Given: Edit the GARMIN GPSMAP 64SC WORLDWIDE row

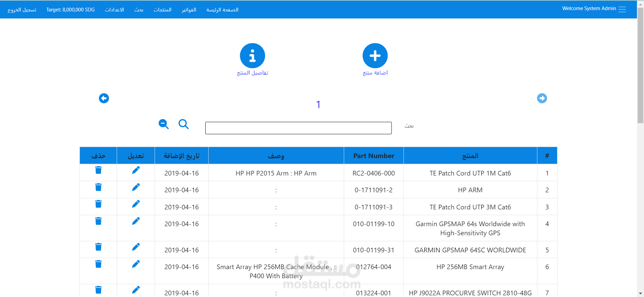Looking at the screenshot, I should [136, 247].
